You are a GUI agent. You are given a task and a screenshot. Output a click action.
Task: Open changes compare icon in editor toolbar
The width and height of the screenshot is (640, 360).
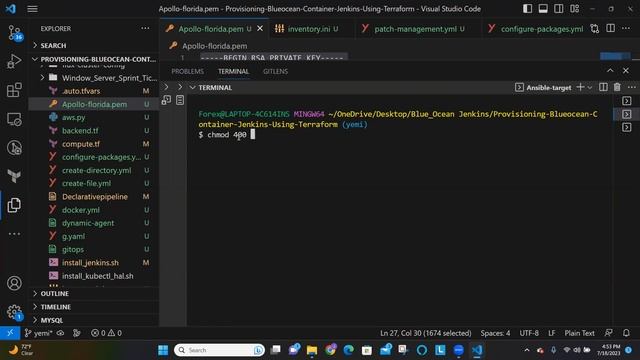click(x=595, y=29)
